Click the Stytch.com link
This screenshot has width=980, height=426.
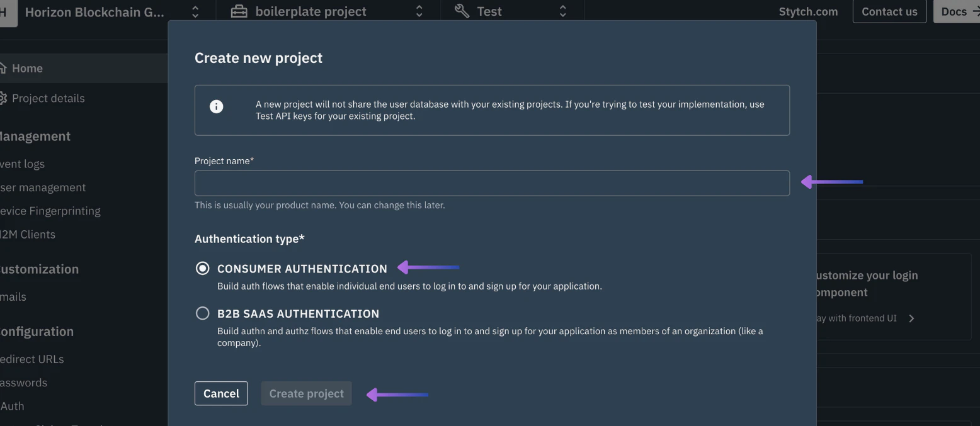tap(808, 11)
